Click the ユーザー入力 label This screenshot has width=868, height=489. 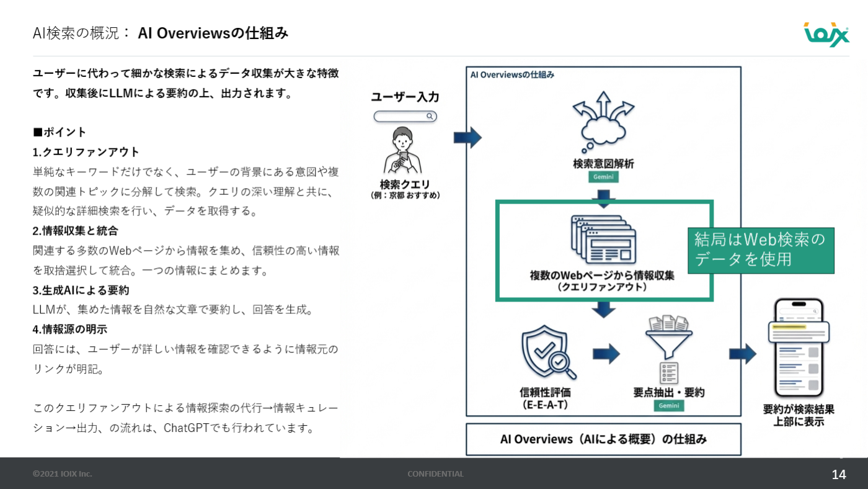(405, 97)
